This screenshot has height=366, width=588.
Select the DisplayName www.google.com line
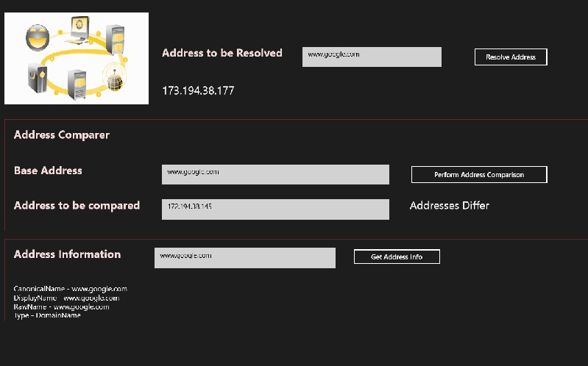[x=66, y=298]
